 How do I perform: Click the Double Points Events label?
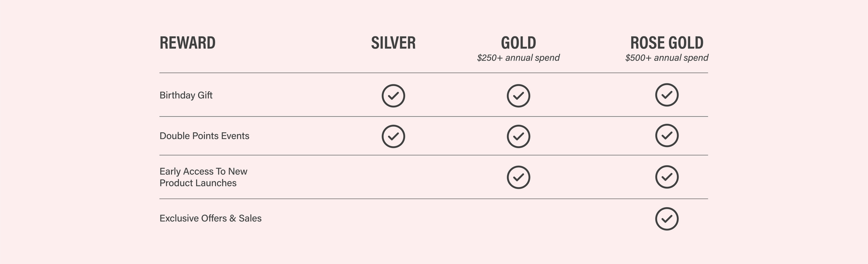point(204,136)
